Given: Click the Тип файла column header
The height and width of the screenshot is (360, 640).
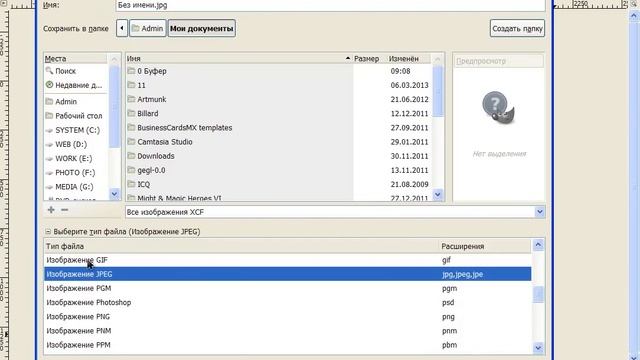Looking at the screenshot, I should [x=241, y=246].
